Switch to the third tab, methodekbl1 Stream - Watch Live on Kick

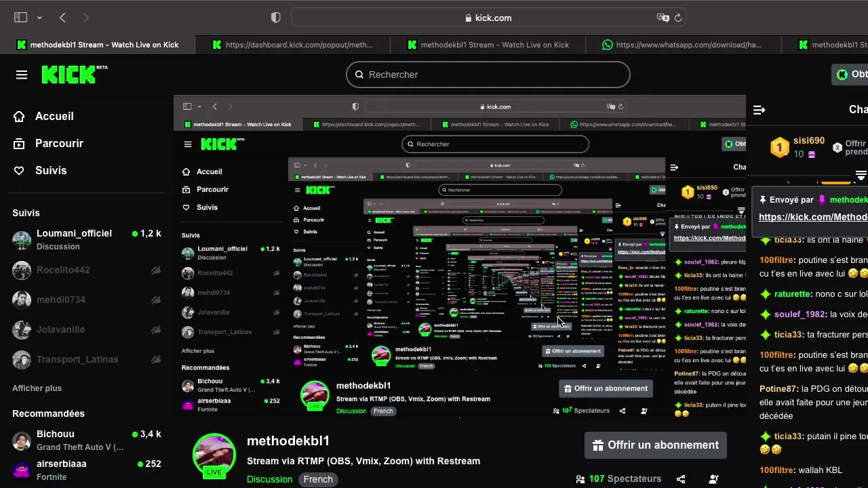tap(488, 45)
